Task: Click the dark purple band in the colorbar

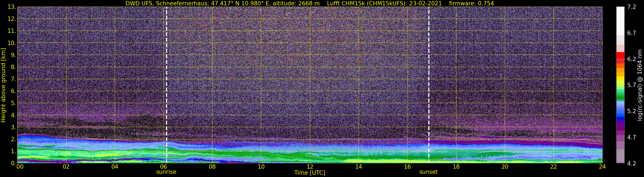Action: (x=620, y=128)
